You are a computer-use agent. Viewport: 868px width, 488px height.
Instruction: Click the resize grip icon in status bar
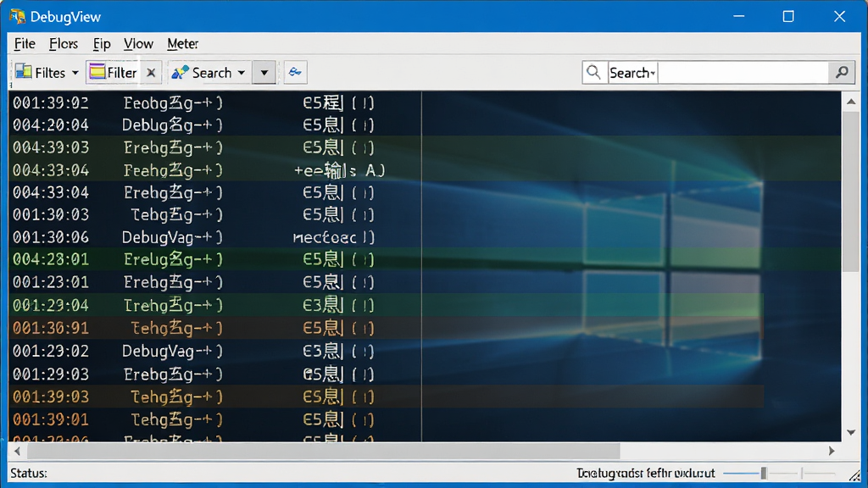coord(854,474)
